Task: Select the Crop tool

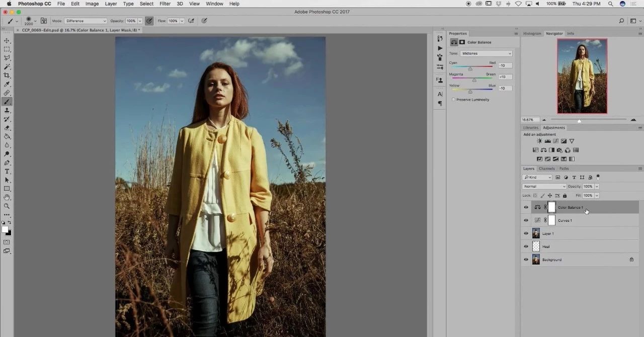Action: pyautogui.click(x=7, y=75)
